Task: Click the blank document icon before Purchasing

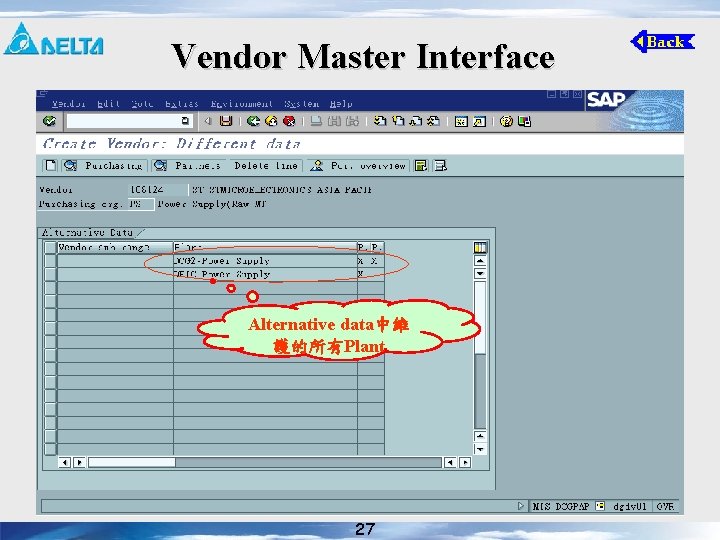Action: (x=51, y=166)
